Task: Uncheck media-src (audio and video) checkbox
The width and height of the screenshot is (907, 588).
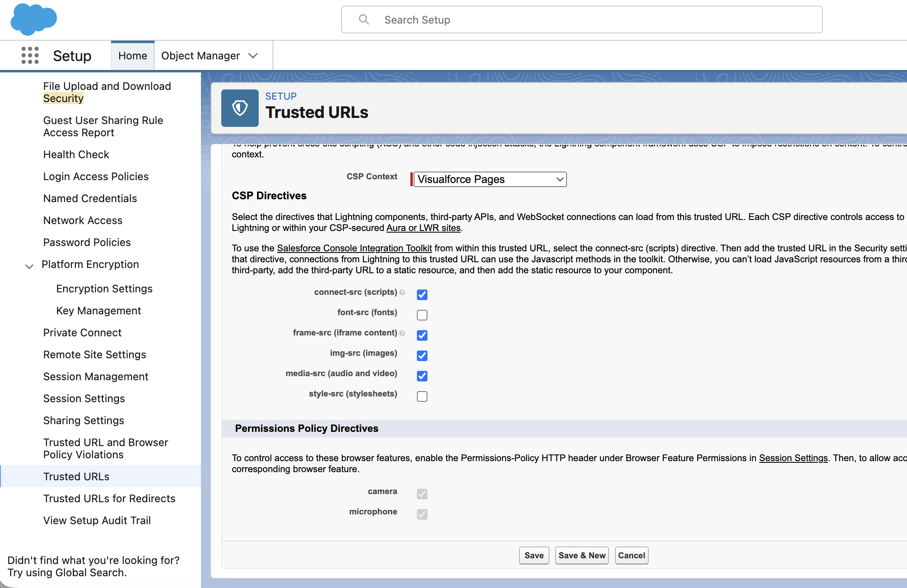Action: [x=422, y=376]
